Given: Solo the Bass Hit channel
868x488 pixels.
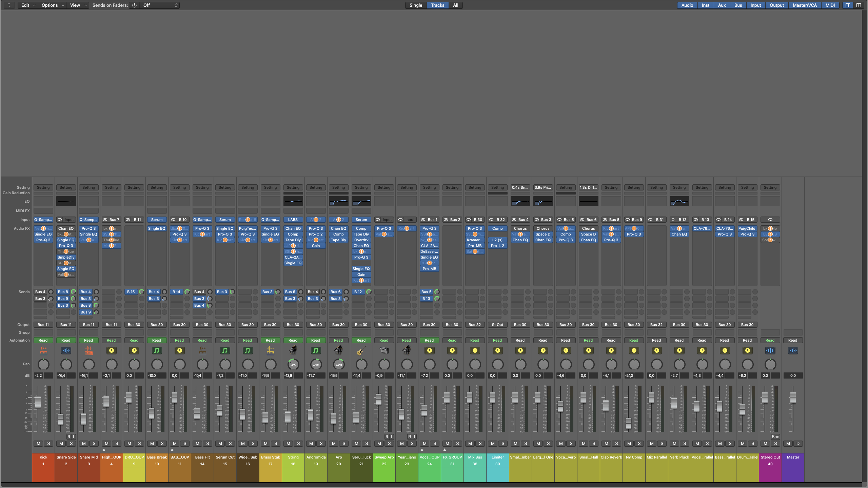Looking at the screenshot, I should point(208,443).
